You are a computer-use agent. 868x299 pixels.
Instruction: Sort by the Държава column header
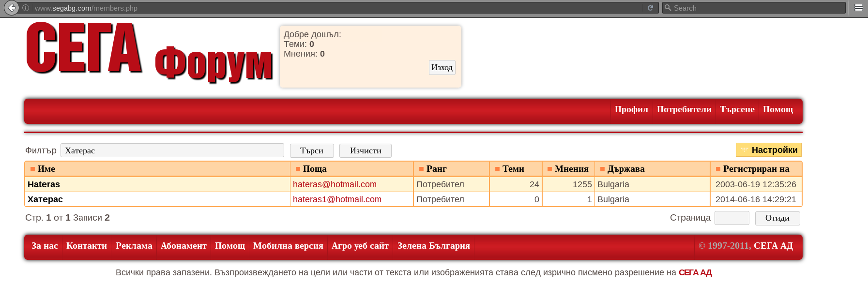coord(625,169)
